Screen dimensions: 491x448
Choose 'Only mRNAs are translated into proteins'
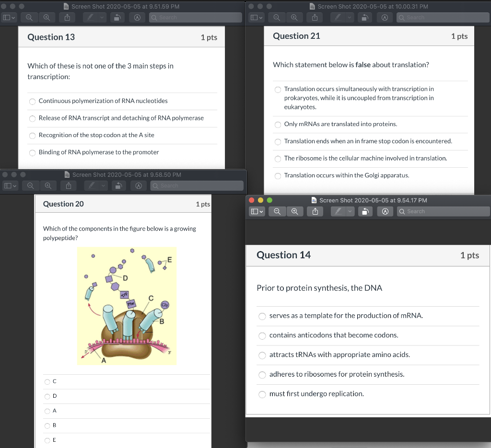tap(278, 124)
